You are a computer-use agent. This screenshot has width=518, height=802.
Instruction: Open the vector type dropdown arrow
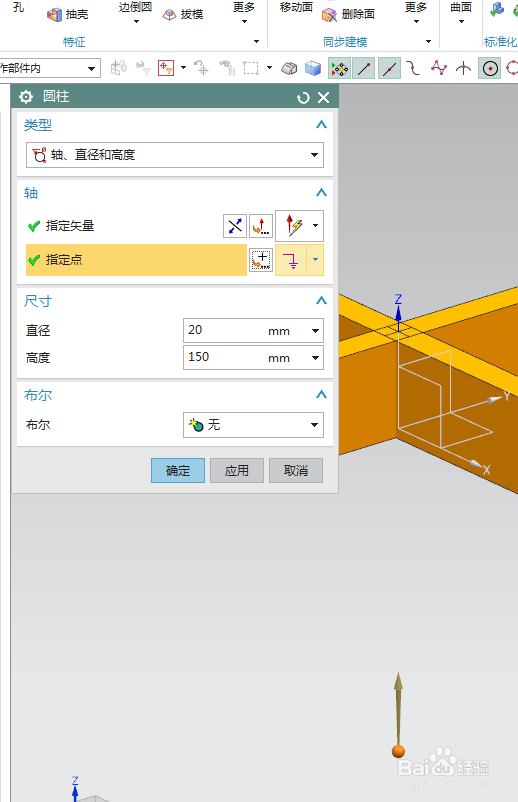(x=316, y=226)
